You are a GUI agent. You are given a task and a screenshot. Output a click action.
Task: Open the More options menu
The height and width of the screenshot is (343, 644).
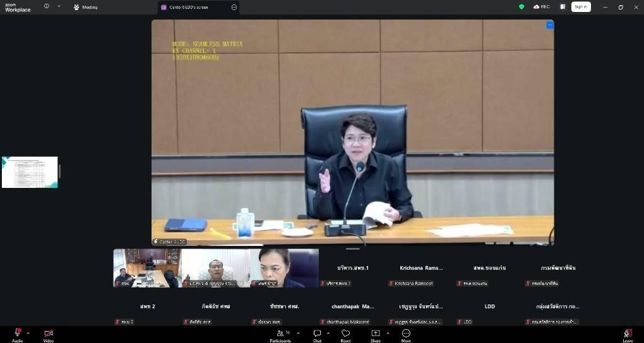(x=406, y=333)
